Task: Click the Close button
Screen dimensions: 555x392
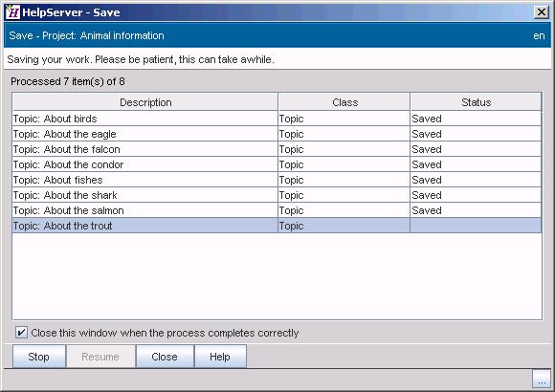Action: tap(165, 357)
